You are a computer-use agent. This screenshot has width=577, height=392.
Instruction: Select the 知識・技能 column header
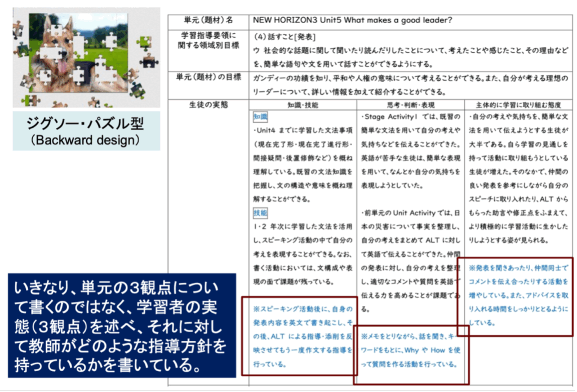pos(303,105)
